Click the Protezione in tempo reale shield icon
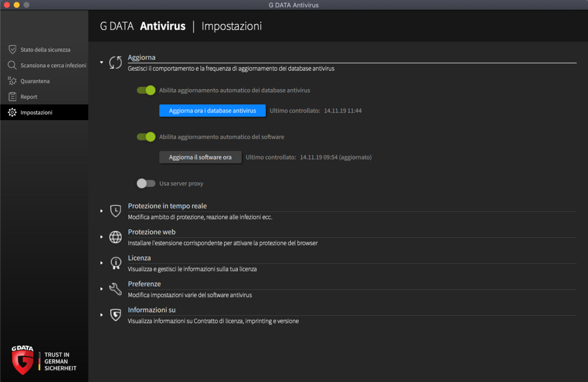Image resolution: width=588 pixels, height=382 pixels. click(x=116, y=211)
